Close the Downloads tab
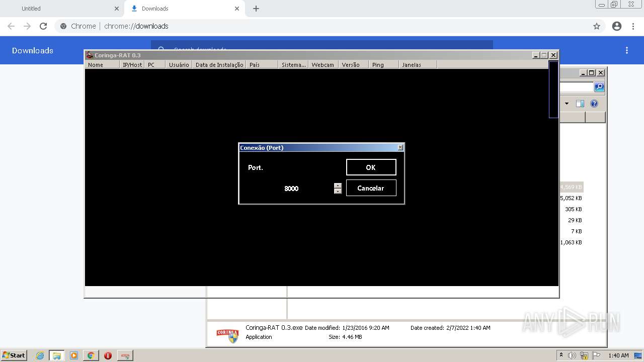 click(237, 9)
